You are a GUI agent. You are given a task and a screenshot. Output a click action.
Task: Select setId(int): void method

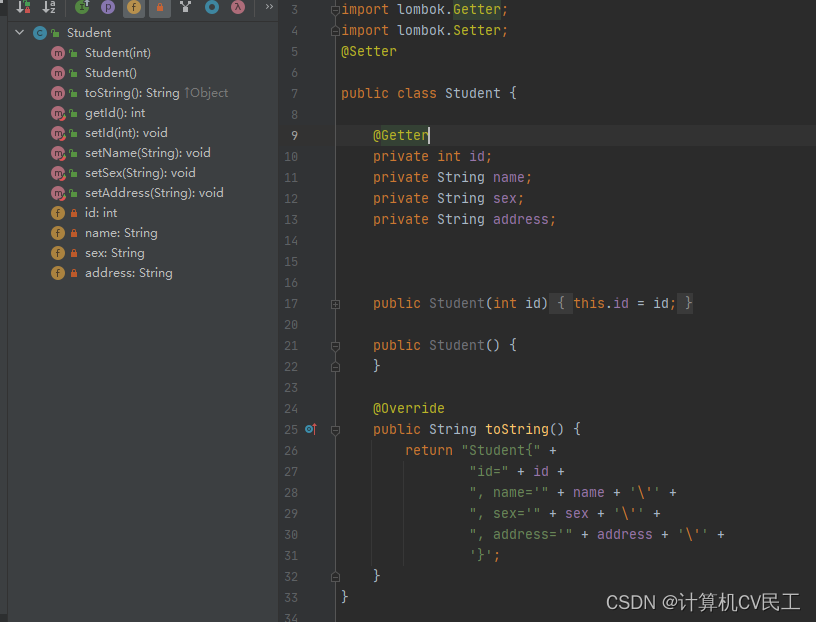coord(126,133)
